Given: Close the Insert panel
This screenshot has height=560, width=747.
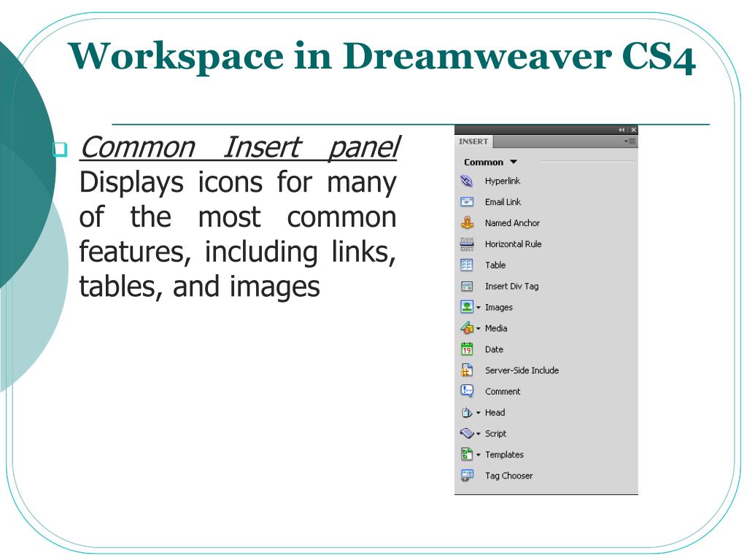Looking at the screenshot, I should click(x=633, y=130).
